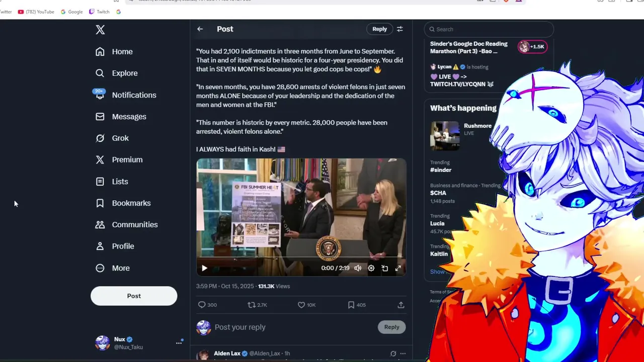Open the #sinder trending topic
Viewport: 644px width, 362px height.
(441, 170)
